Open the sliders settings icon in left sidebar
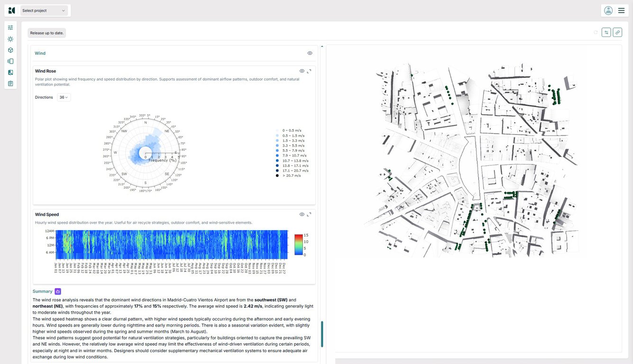 coord(10,28)
